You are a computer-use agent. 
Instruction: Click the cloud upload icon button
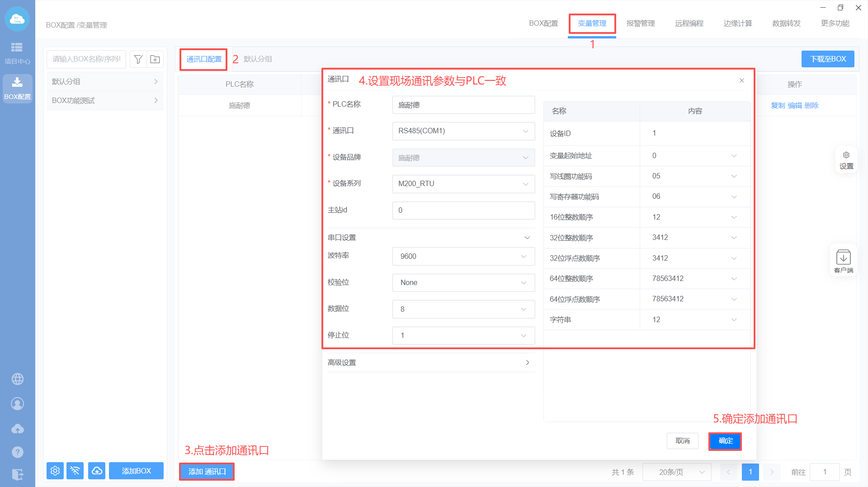coord(97,471)
